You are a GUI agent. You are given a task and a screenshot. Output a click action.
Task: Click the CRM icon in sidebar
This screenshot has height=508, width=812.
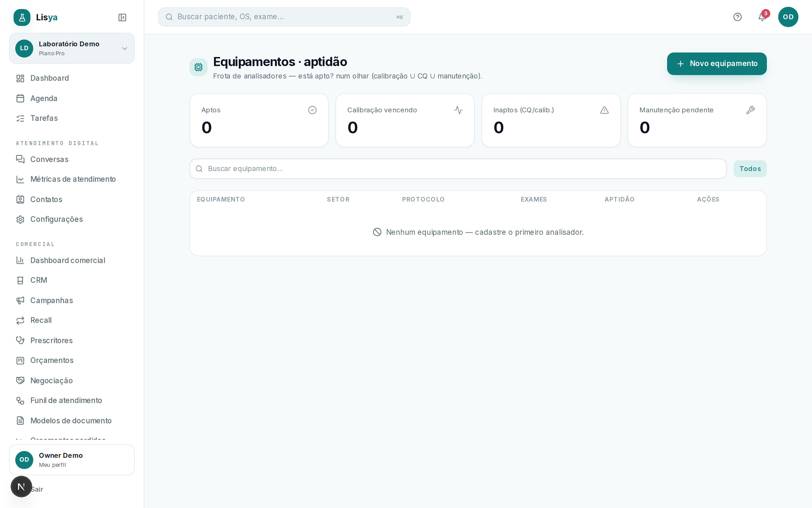click(21, 280)
